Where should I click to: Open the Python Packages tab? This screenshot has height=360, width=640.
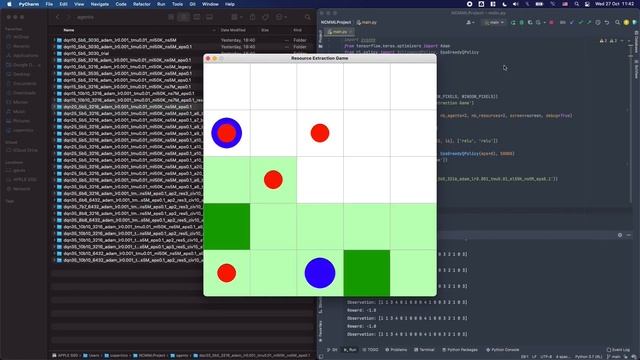[x=460, y=350]
